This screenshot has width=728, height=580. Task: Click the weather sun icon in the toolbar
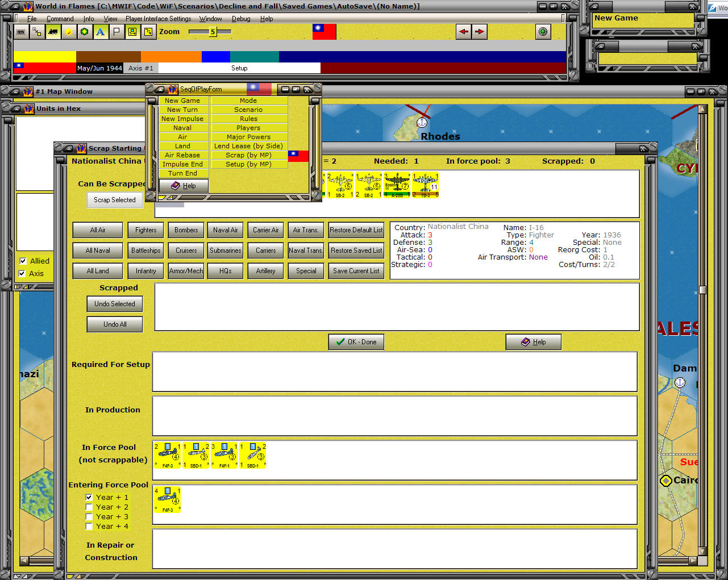click(69, 31)
